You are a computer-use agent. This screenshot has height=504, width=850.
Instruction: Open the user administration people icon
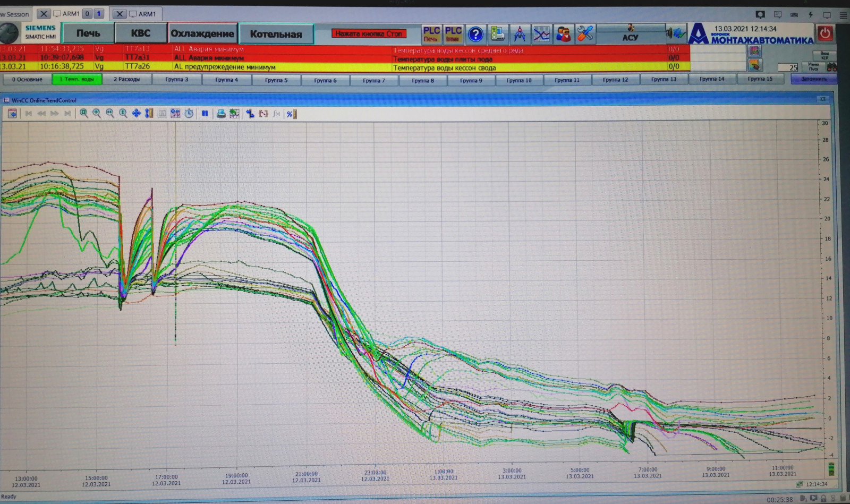coord(563,35)
